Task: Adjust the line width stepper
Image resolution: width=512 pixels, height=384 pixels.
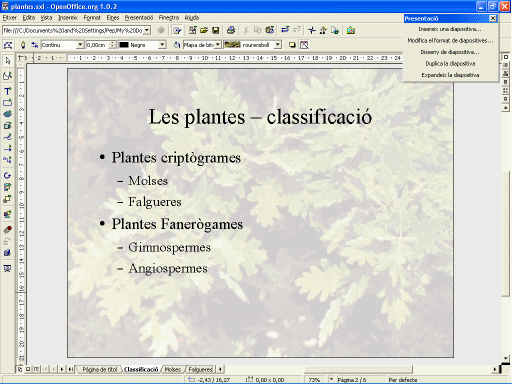Action: [x=113, y=45]
